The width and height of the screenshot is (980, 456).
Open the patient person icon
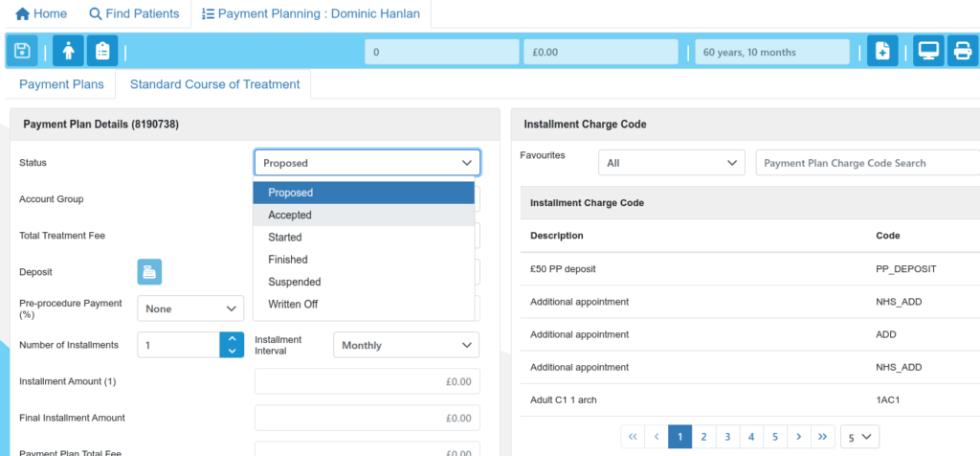point(68,51)
